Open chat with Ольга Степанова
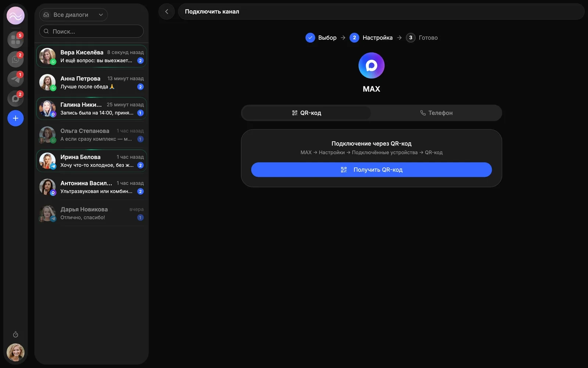The image size is (588, 368). click(x=92, y=135)
